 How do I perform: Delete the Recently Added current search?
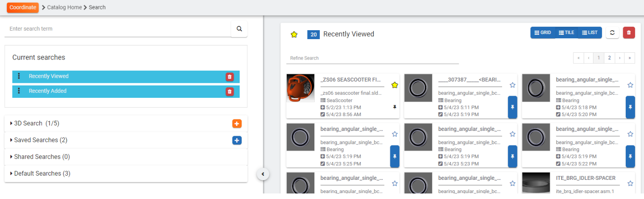click(230, 91)
